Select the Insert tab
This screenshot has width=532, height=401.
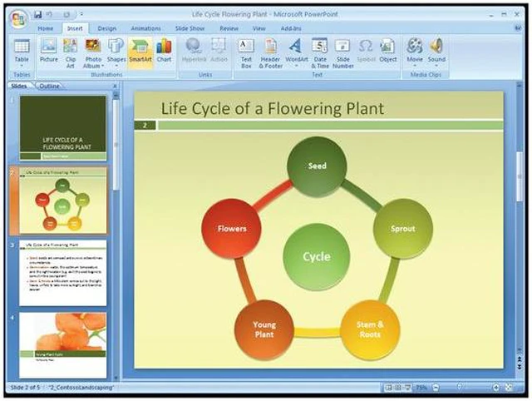tap(75, 28)
